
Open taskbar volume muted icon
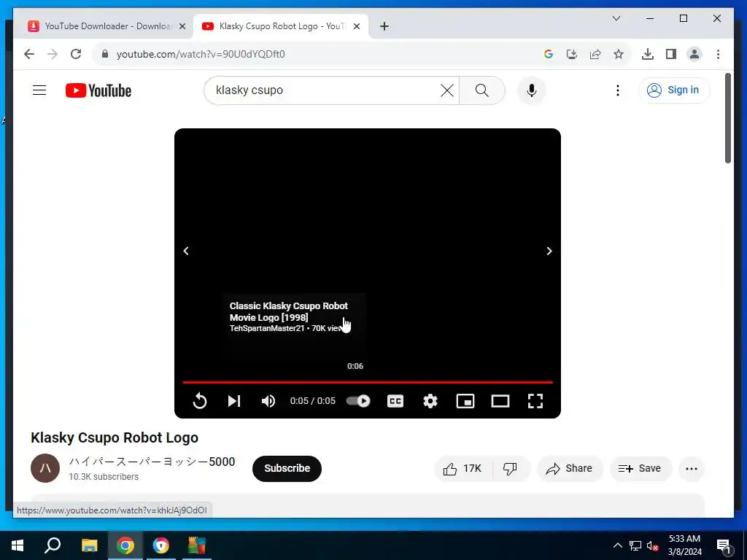652,545
